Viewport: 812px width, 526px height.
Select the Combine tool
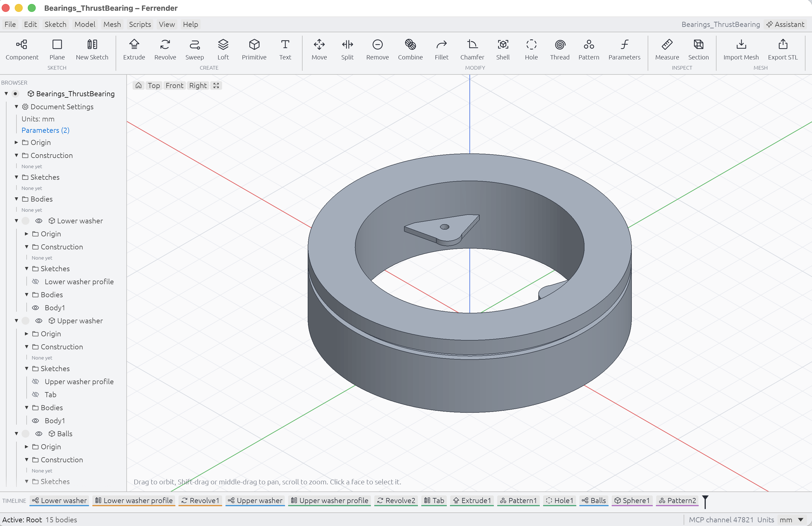pyautogui.click(x=410, y=50)
